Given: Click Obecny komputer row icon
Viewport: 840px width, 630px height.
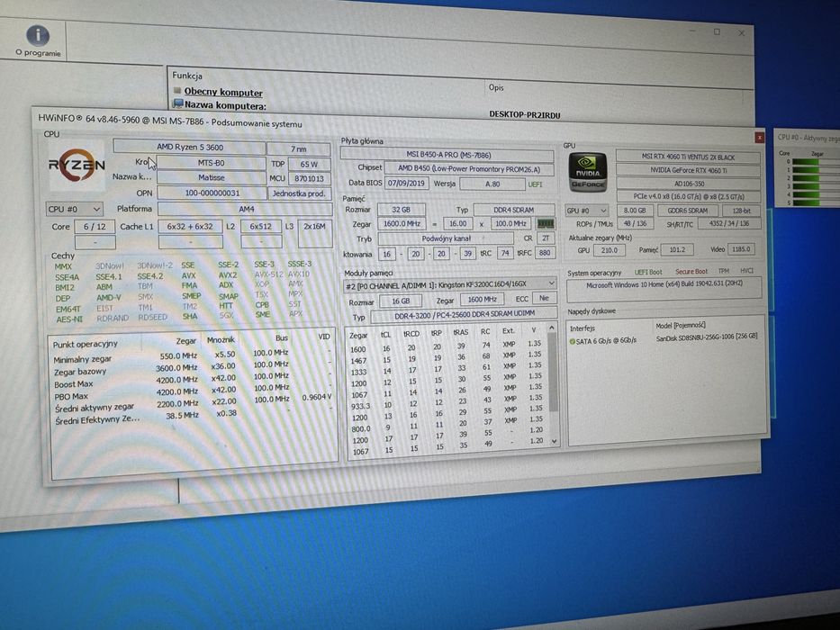Looking at the screenshot, I should [178, 91].
